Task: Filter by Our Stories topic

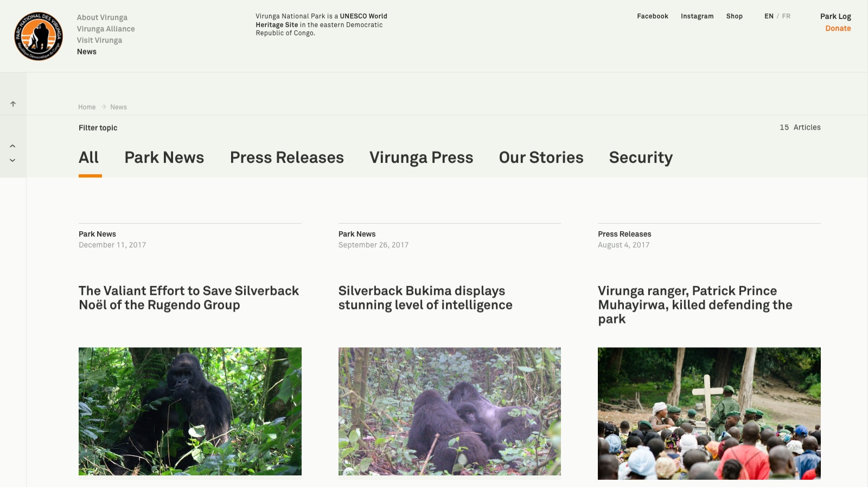Action: click(541, 157)
